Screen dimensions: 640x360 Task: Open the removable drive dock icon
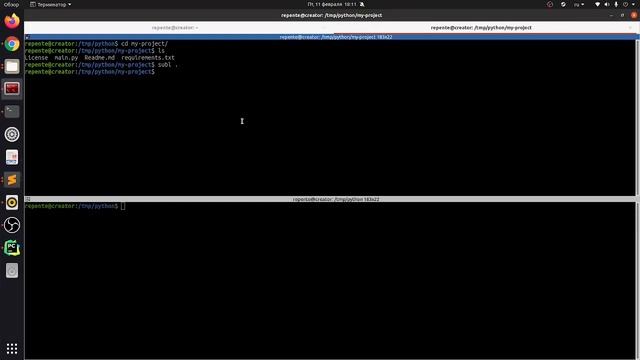[x=12, y=270]
